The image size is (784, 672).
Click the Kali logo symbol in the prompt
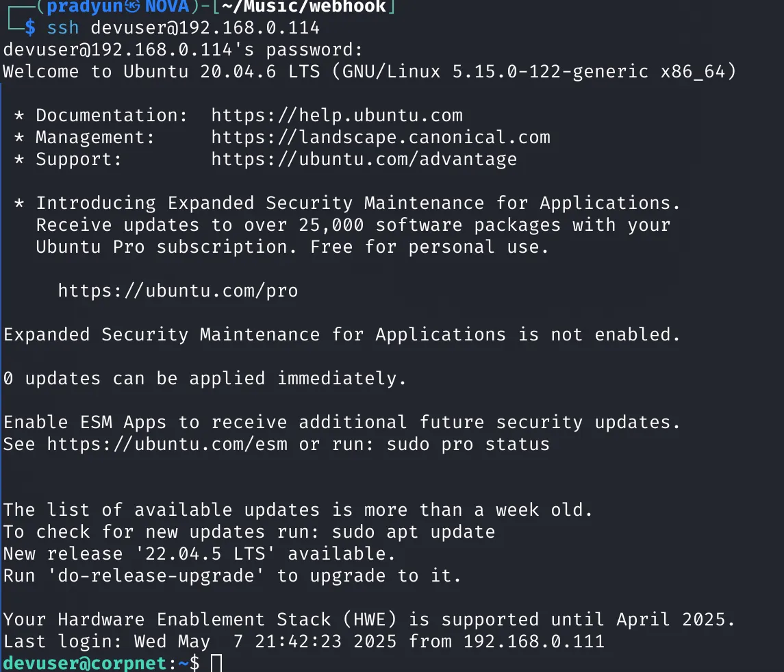(x=133, y=7)
